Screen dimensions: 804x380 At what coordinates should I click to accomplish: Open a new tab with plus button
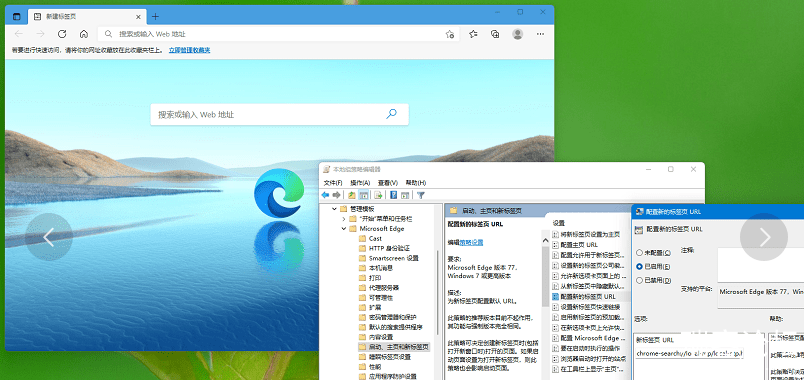pyautogui.click(x=155, y=16)
